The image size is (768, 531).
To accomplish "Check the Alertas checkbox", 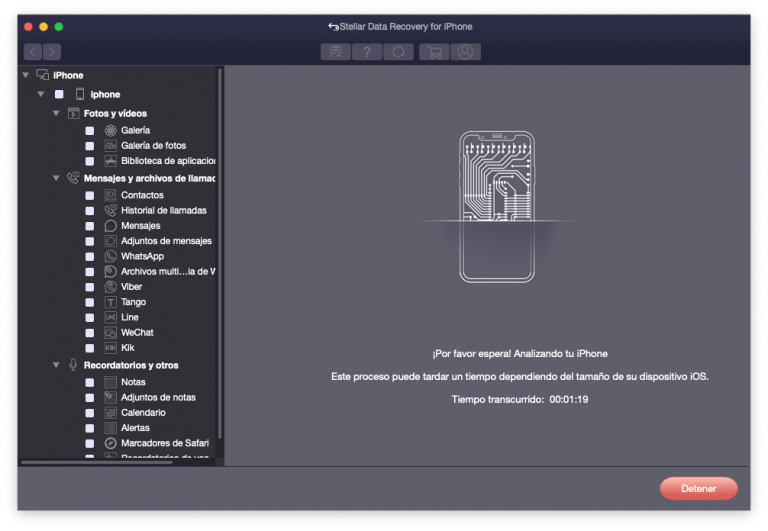I will [90, 428].
